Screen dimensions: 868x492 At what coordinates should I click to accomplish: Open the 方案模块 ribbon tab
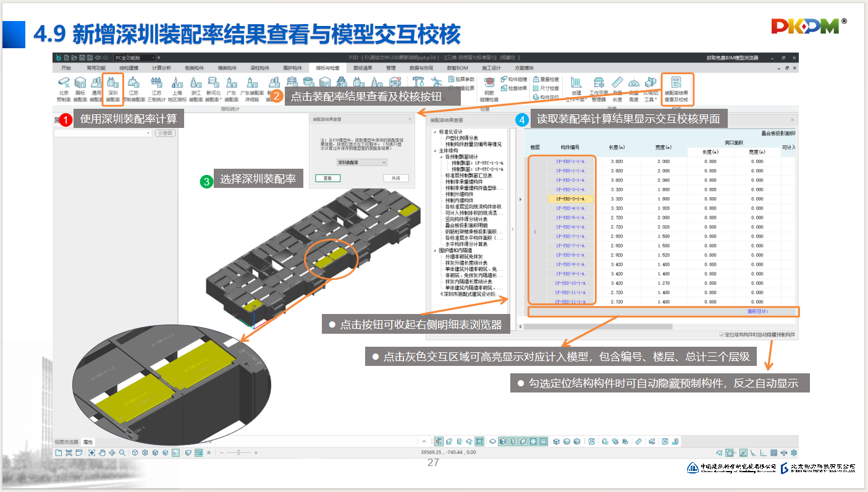524,67
